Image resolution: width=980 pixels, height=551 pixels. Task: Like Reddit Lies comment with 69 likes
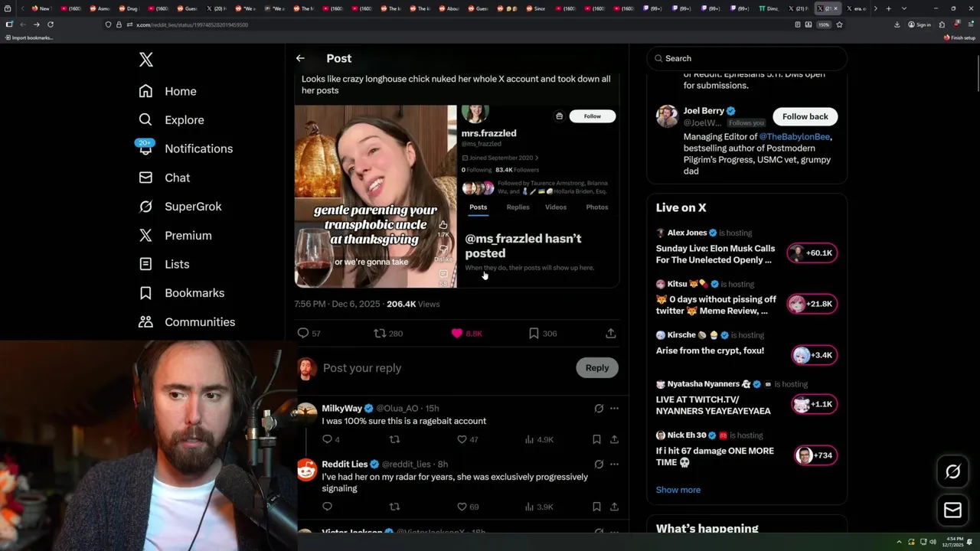point(462,507)
